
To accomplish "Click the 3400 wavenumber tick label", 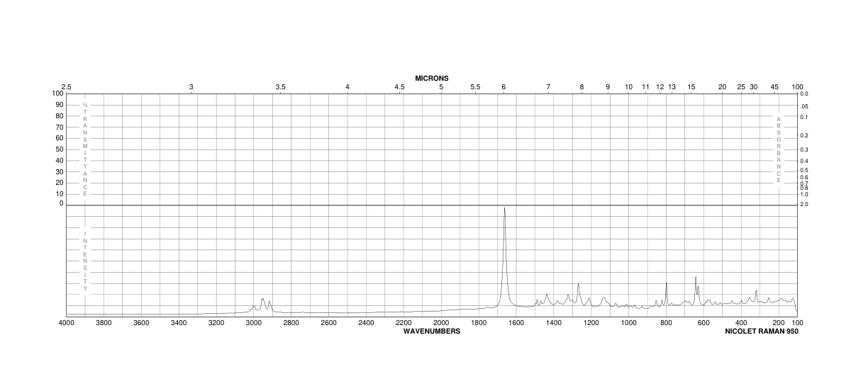I will (x=179, y=323).
